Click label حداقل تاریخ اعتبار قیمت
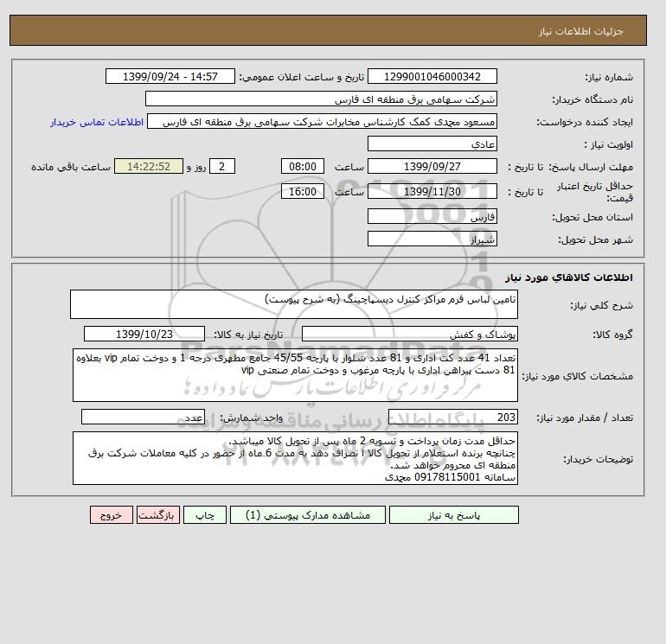 coord(594,192)
